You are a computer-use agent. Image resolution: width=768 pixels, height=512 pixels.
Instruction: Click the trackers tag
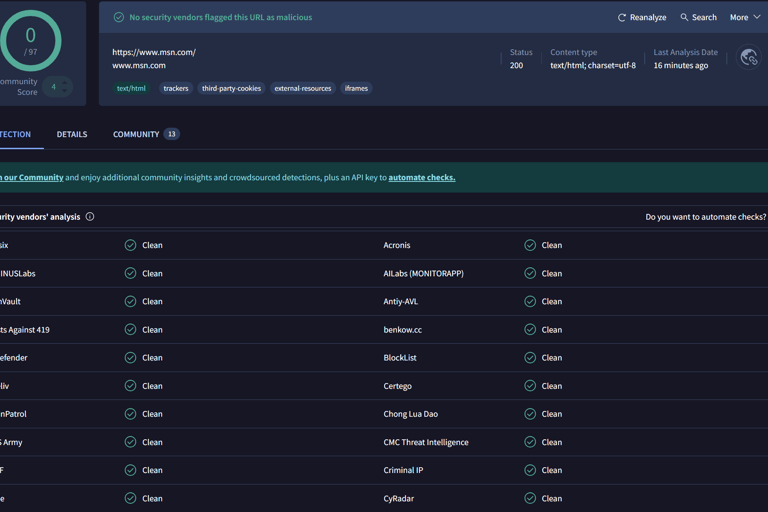coord(176,88)
